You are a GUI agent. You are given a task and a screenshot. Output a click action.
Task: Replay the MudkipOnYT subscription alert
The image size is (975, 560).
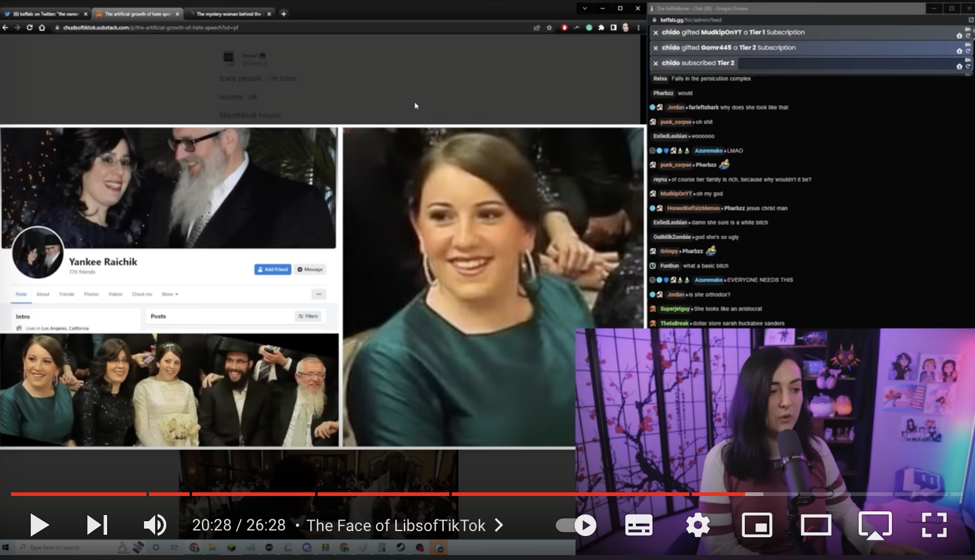coord(968,36)
